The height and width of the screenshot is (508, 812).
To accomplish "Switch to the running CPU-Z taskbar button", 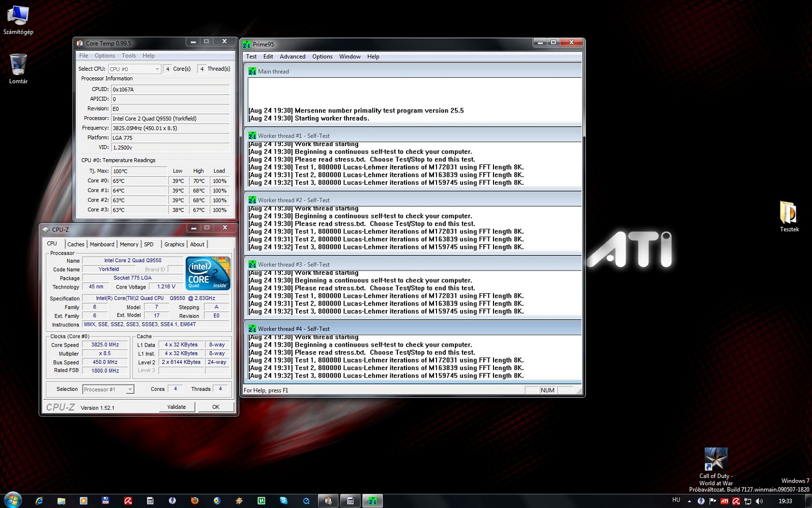I will click(351, 501).
